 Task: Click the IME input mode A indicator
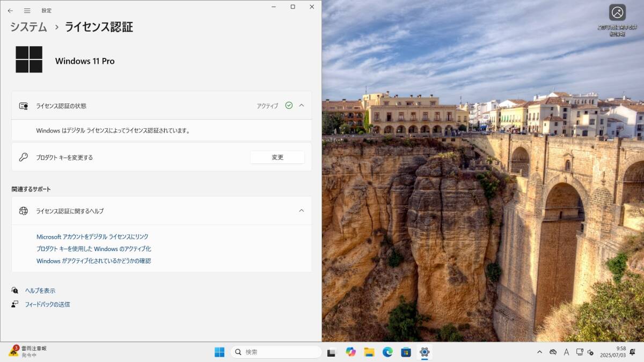[567, 352]
